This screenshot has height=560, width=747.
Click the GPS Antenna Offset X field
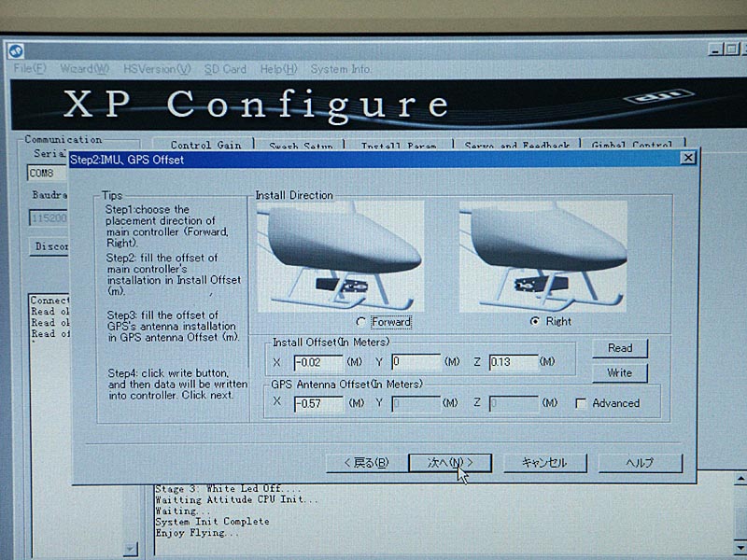[x=317, y=403]
